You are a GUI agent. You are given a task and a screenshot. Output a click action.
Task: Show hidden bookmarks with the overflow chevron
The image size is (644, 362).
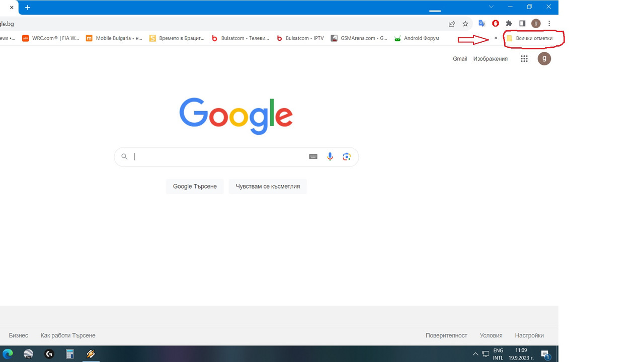point(496,38)
